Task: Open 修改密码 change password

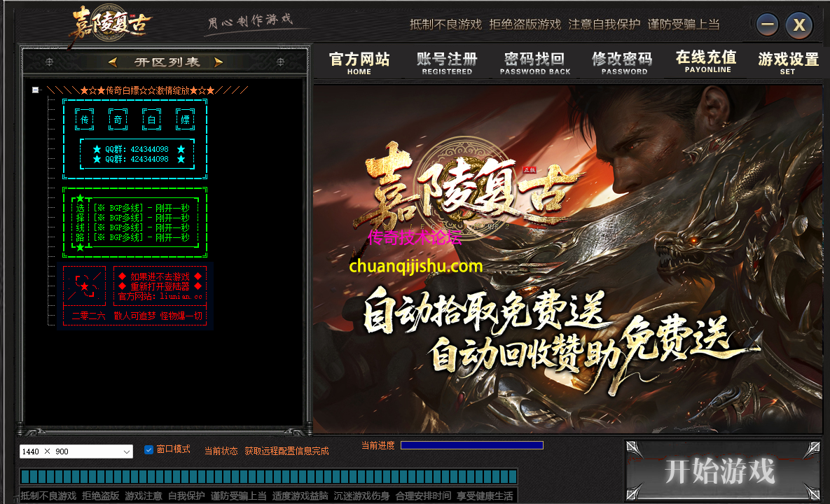Action: (623, 60)
